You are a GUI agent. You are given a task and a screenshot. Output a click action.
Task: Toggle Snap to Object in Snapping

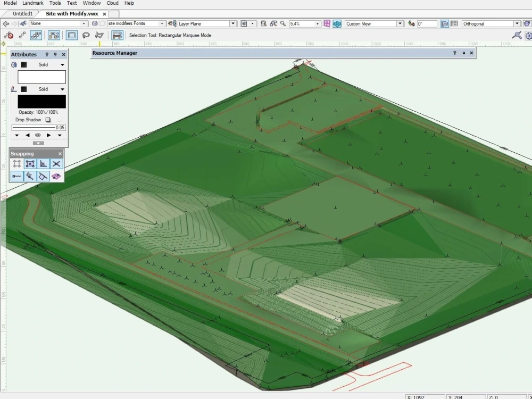30,164
